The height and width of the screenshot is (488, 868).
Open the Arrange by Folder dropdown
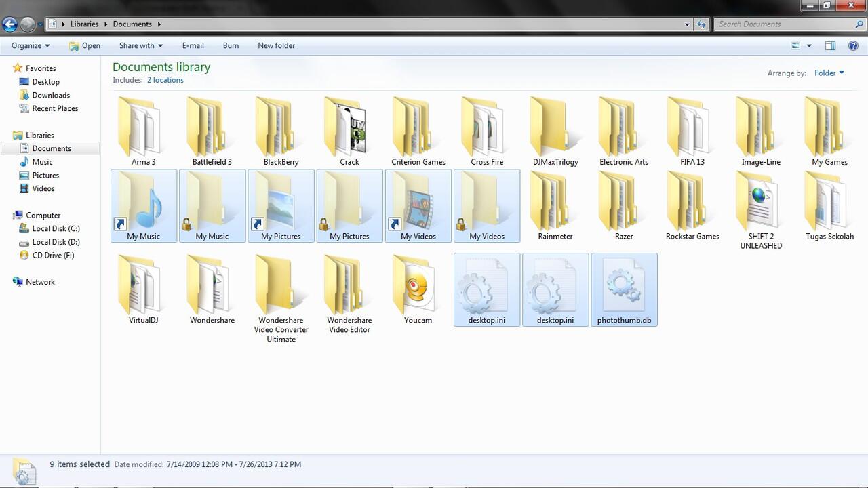pyautogui.click(x=829, y=73)
